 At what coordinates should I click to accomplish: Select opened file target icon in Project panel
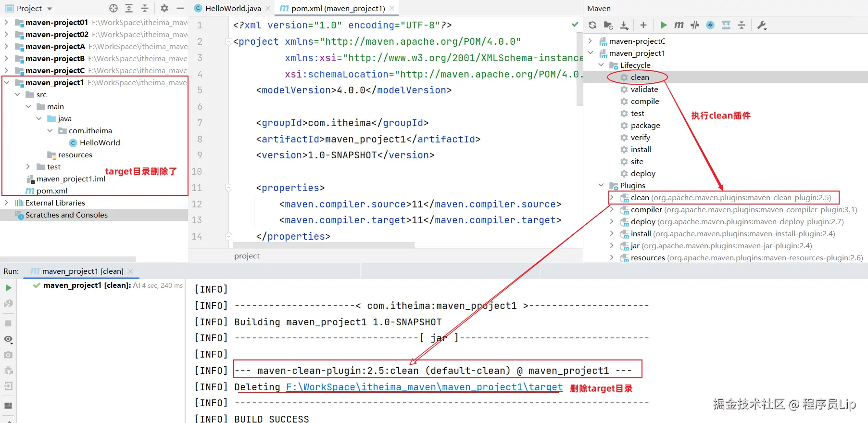click(x=113, y=8)
